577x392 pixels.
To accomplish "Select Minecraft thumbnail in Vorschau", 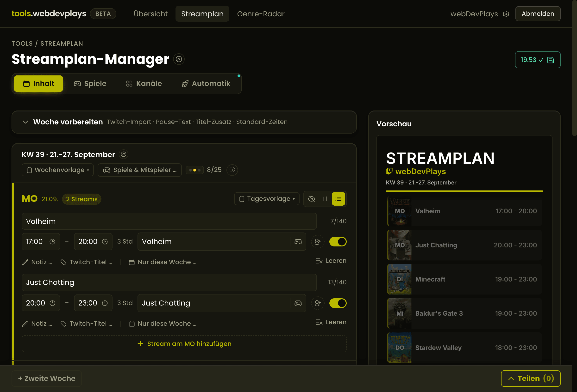I will pyautogui.click(x=399, y=279).
